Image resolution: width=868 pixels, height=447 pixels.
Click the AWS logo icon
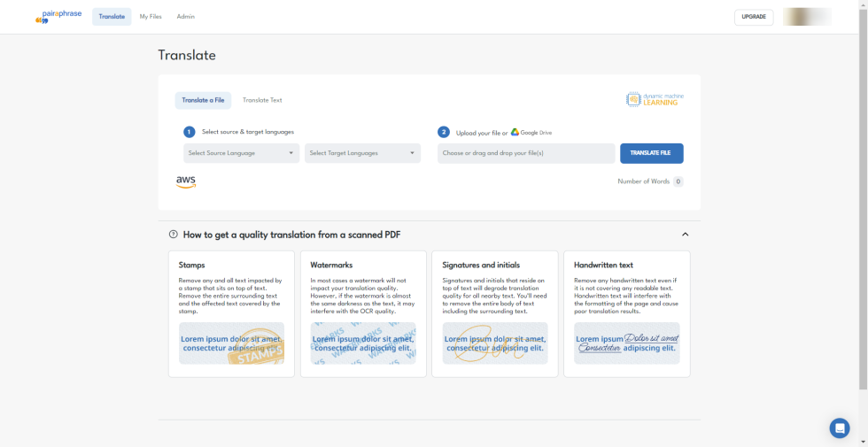(186, 181)
